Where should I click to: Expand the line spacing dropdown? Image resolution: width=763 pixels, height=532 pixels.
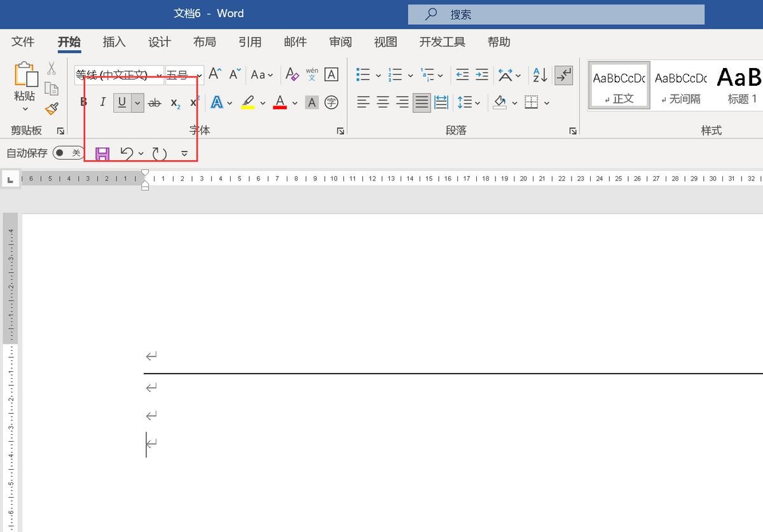click(478, 102)
